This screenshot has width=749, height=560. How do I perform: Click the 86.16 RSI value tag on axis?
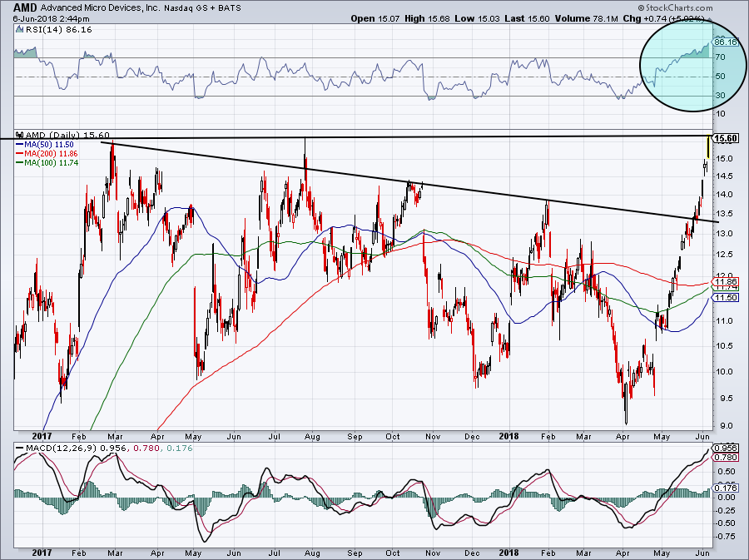(x=725, y=42)
